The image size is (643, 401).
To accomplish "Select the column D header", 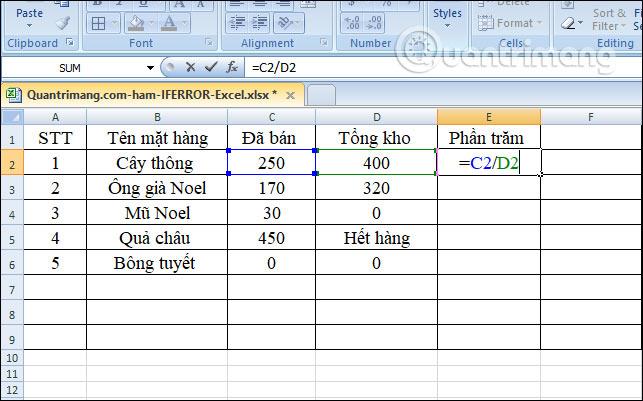I will coord(376,117).
